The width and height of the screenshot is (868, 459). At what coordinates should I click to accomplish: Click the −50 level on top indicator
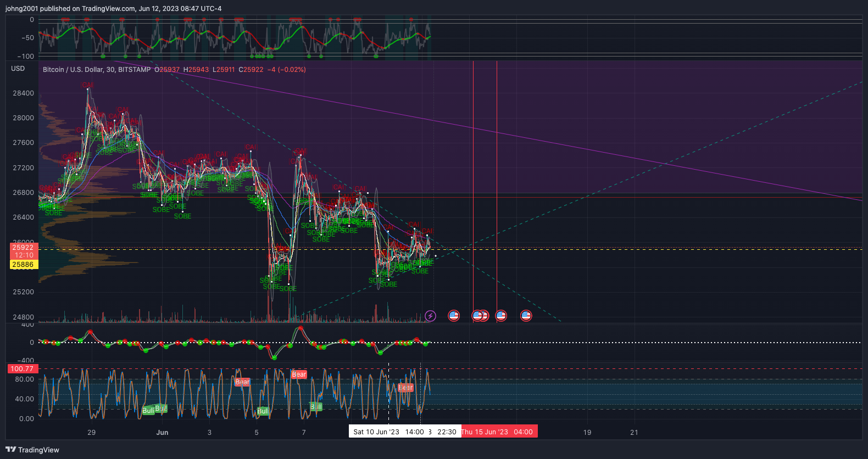[x=27, y=38]
